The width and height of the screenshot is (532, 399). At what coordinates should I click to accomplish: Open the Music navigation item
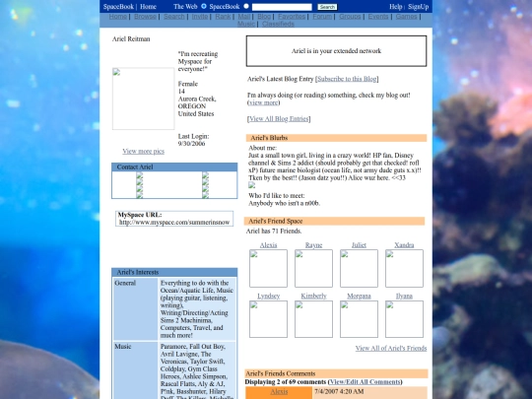(x=246, y=24)
